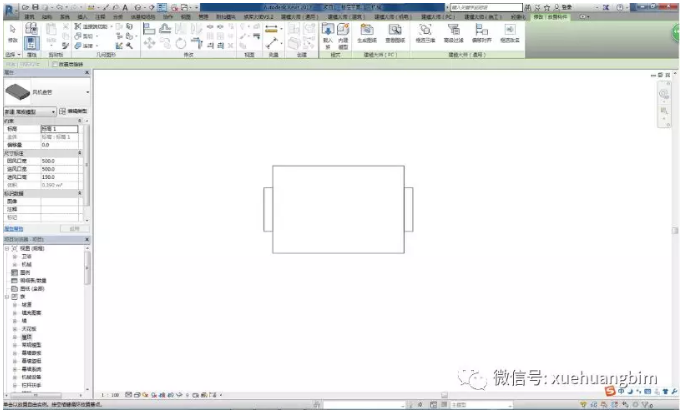Click the Text 'A' icon in quick access toolbar

(125, 7)
